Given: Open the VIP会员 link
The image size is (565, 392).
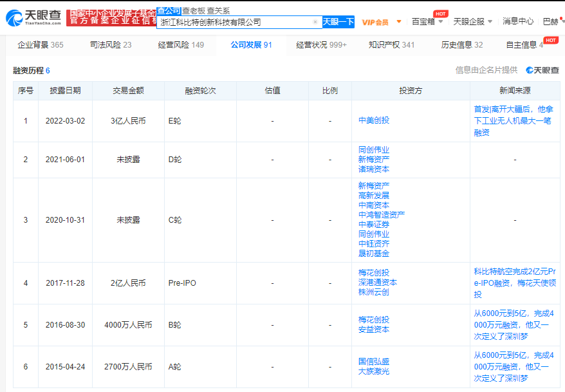Looking at the screenshot, I should [x=375, y=23].
